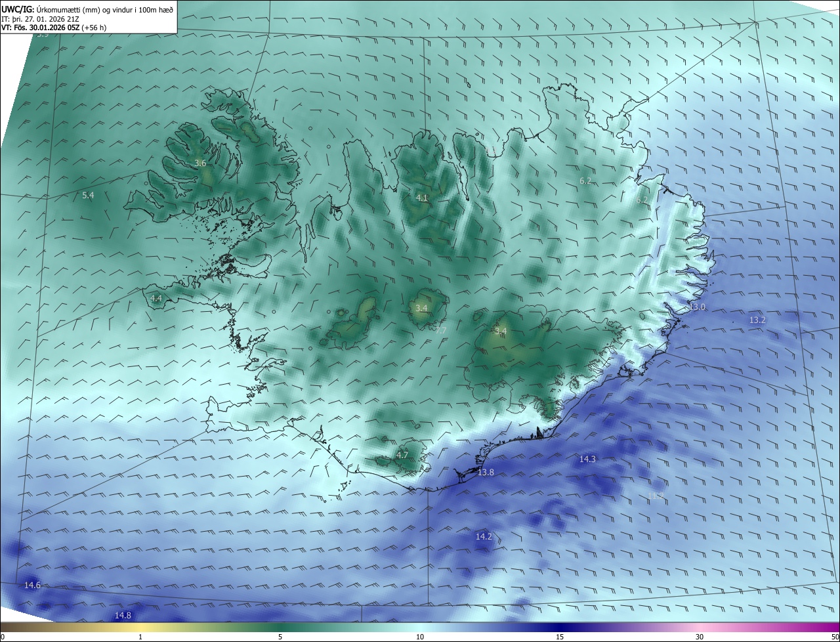Click the 14.6 value in the southwest corner
This screenshot has width=840, height=642.
click(x=32, y=585)
